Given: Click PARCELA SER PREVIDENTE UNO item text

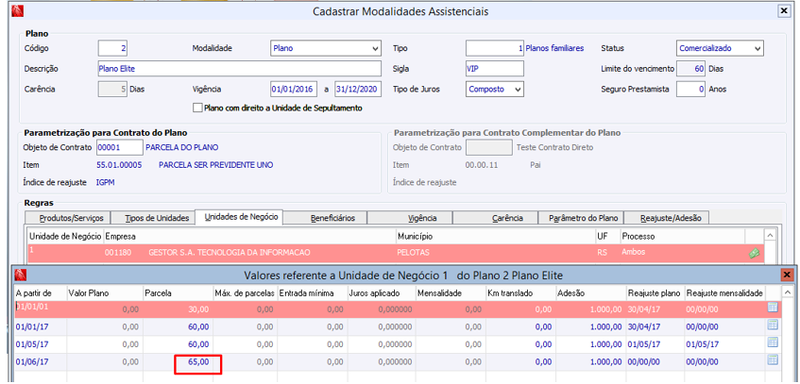Looking at the screenshot, I should 216,165.
